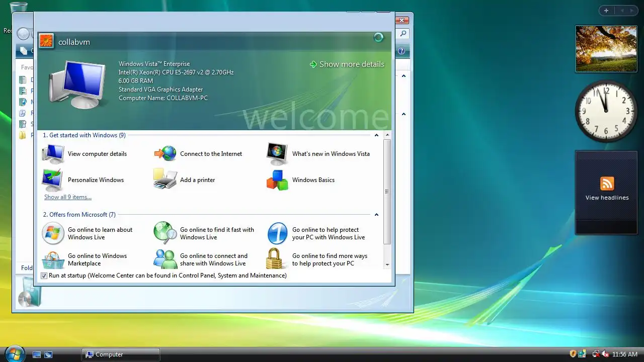
Task: Click the network tray icon
Action: (596, 354)
